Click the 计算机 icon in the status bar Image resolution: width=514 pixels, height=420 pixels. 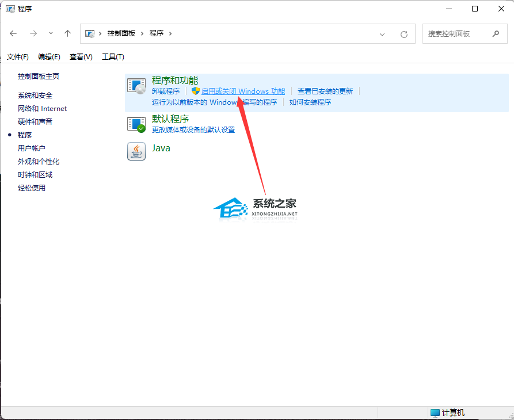(x=435, y=413)
